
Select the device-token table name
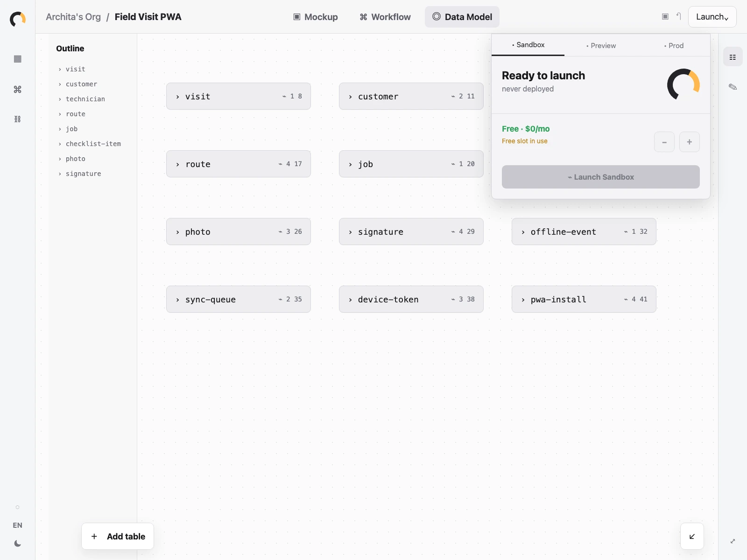[x=388, y=300]
